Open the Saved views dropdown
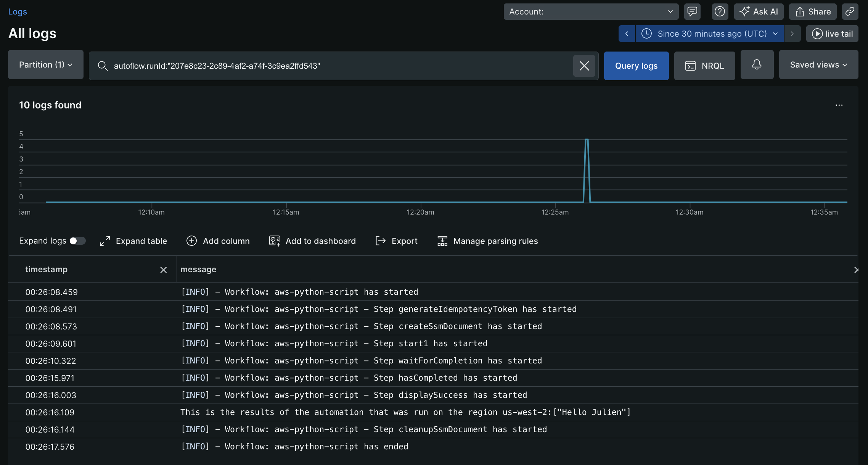Screen dimensions: 868x465 818,65
